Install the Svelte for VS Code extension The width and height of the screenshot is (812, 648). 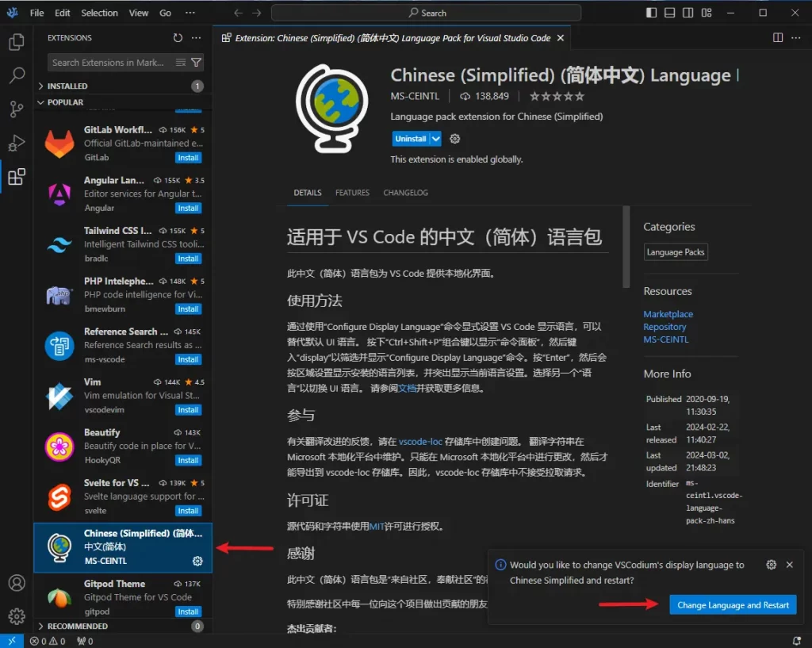click(x=188, y=511)
